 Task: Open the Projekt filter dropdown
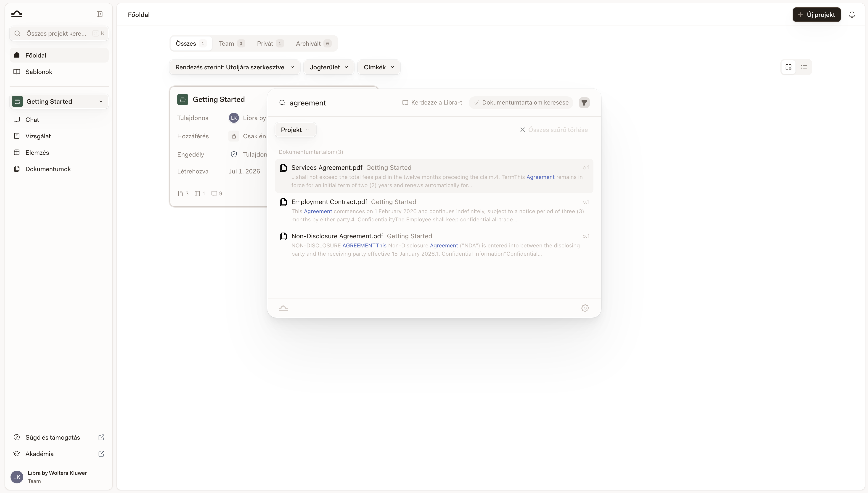[295, 130]
